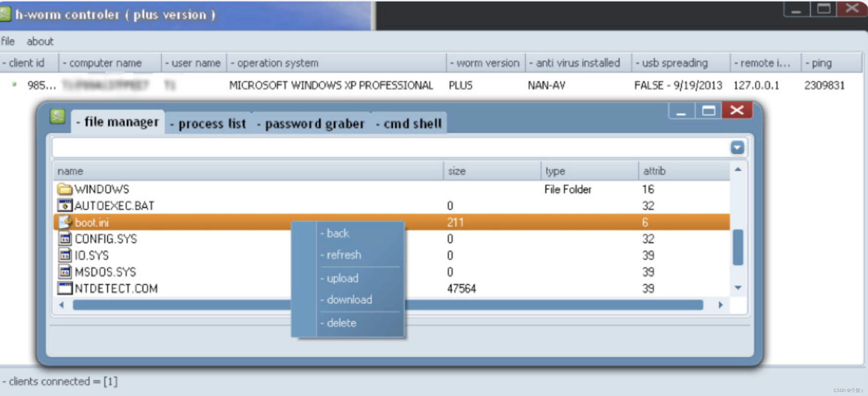
Task: Click the boot.ini file icon
Action: coord(65,222)
